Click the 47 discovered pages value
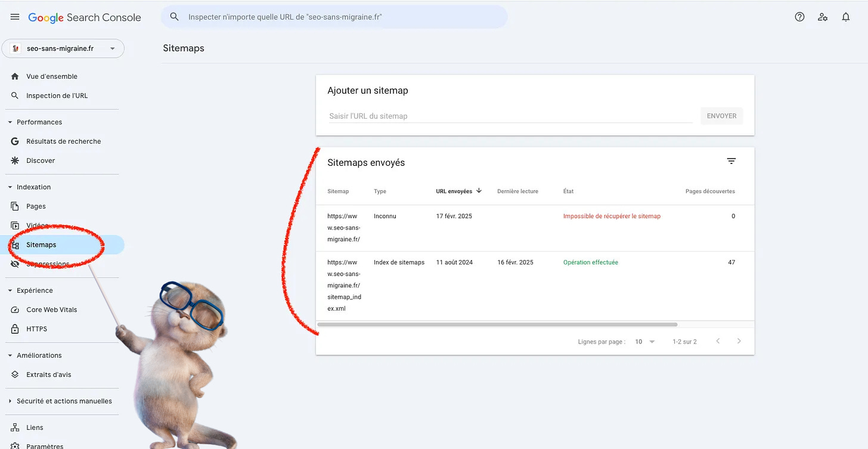The image size is (868, 449). tap(731, 262)
